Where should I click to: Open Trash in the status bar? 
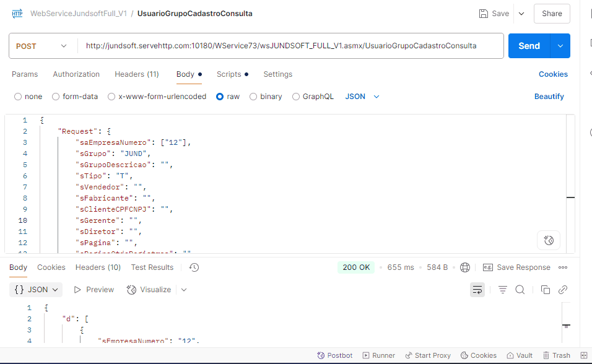coord(557,355)
